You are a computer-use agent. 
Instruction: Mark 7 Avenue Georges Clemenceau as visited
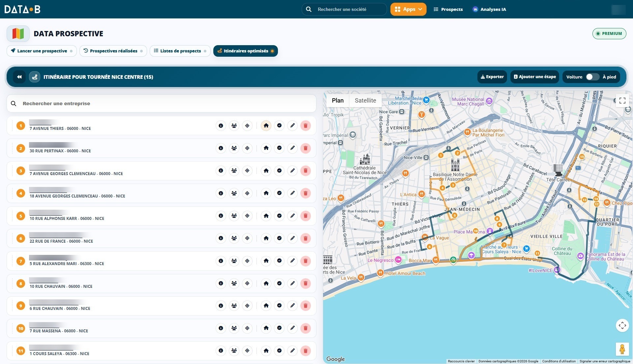click(x=279, y=170)
